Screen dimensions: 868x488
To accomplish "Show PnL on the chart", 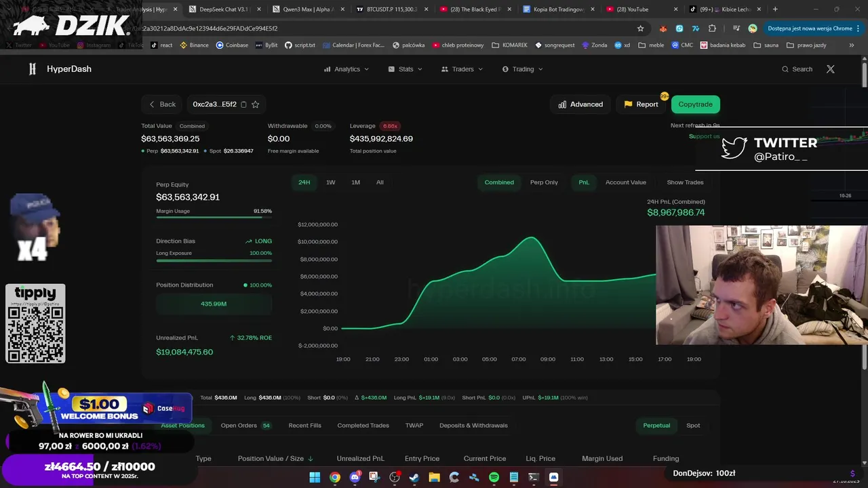I will tap(584, 182).
